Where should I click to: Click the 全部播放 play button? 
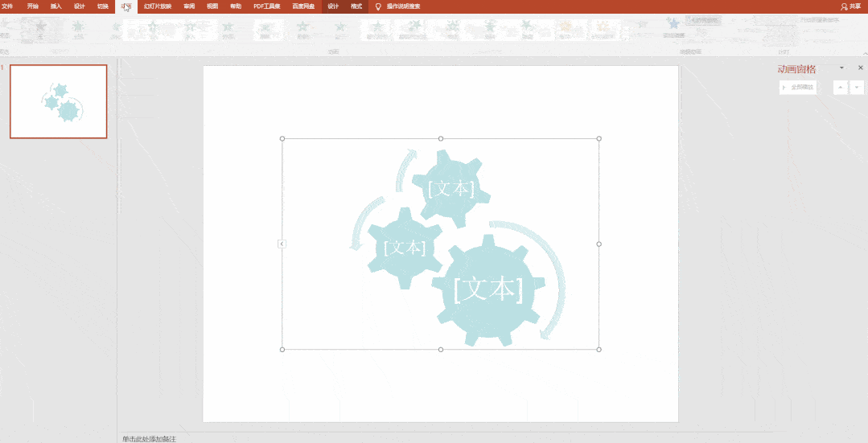coord(798,88)
